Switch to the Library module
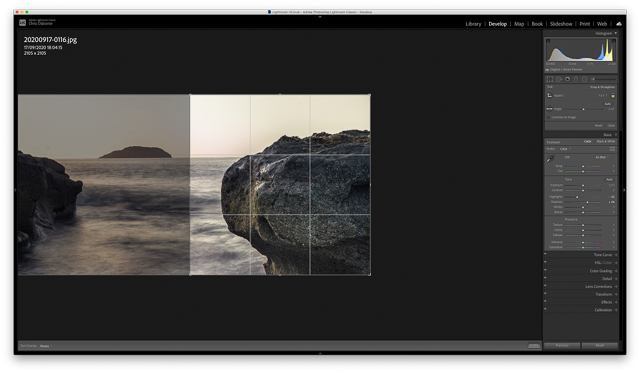This screenshot has height=373, width=640. [473, 24]
